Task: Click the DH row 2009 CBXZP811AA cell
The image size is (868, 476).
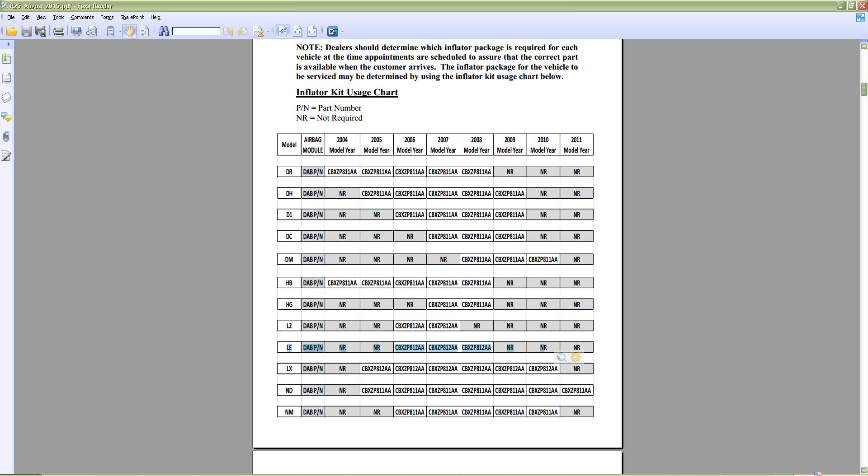Action: (x=510, y=193)
